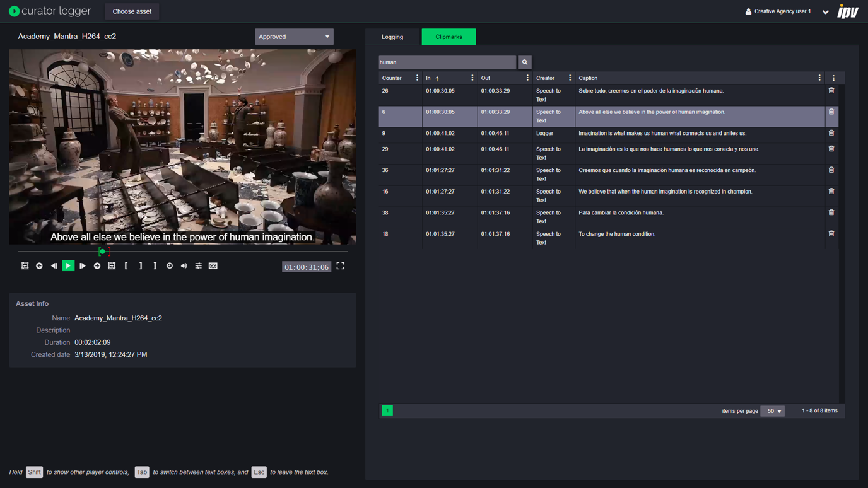
Task: Open the player settings sliders icon
Action: coord(199,266)
